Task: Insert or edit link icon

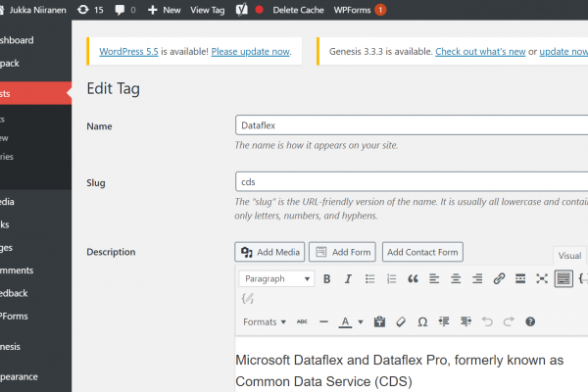Action: (x=499, y=278)
